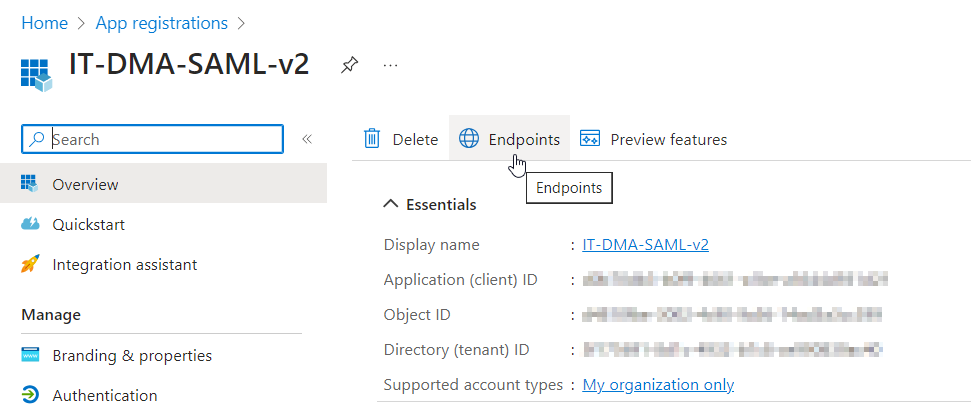Open the IT-DMA-SAML-v2 display name link

[x=645, y=245]
